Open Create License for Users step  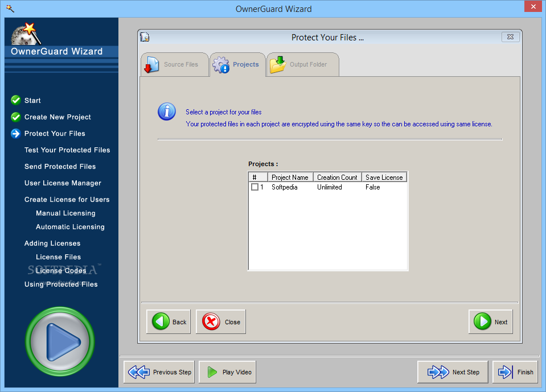tap(67, 200)
